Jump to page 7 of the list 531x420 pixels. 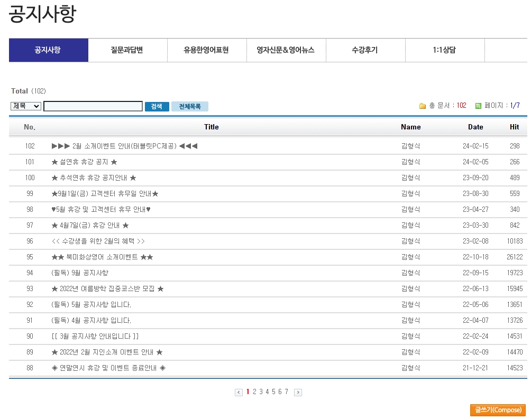click(x=287, y=391)
